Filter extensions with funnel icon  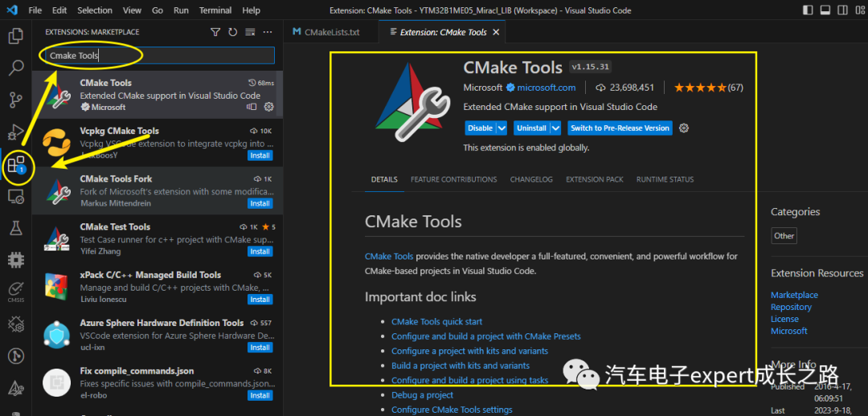coord(215,32)
